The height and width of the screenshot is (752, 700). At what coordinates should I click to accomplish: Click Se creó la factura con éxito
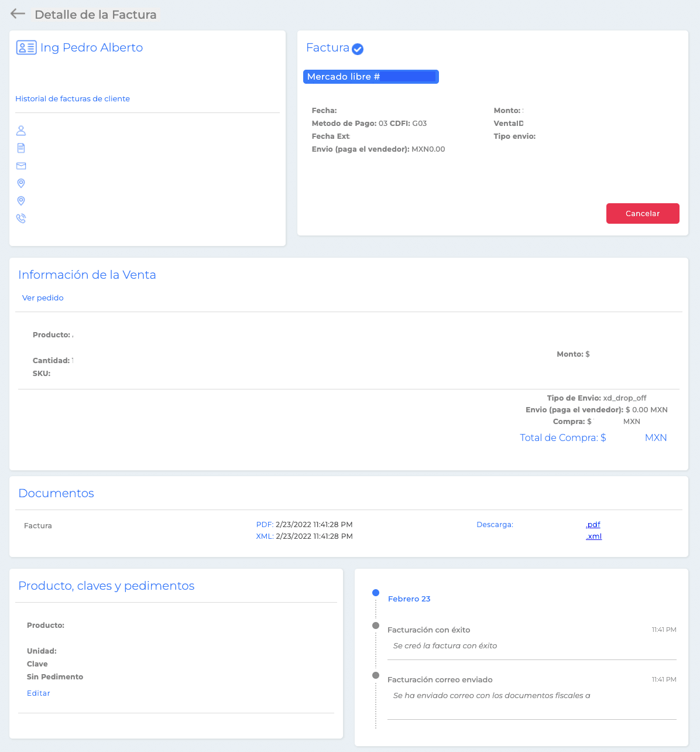coord(445,646)
